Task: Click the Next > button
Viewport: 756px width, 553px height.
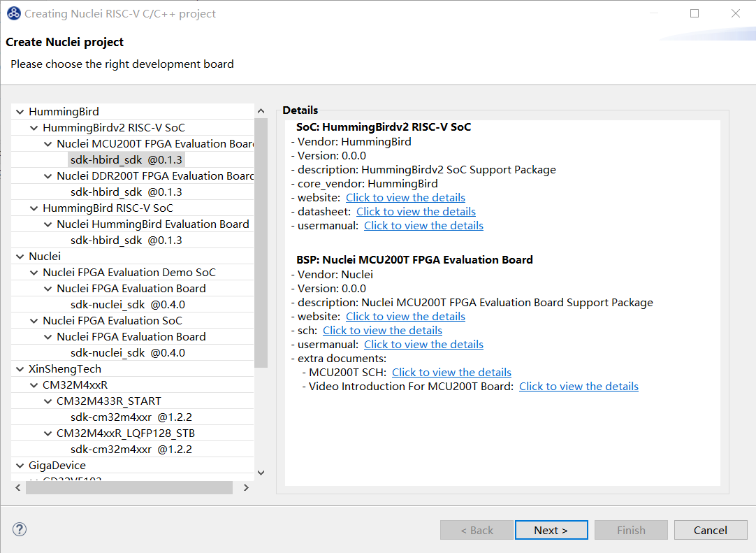Action: click(551, 530)
